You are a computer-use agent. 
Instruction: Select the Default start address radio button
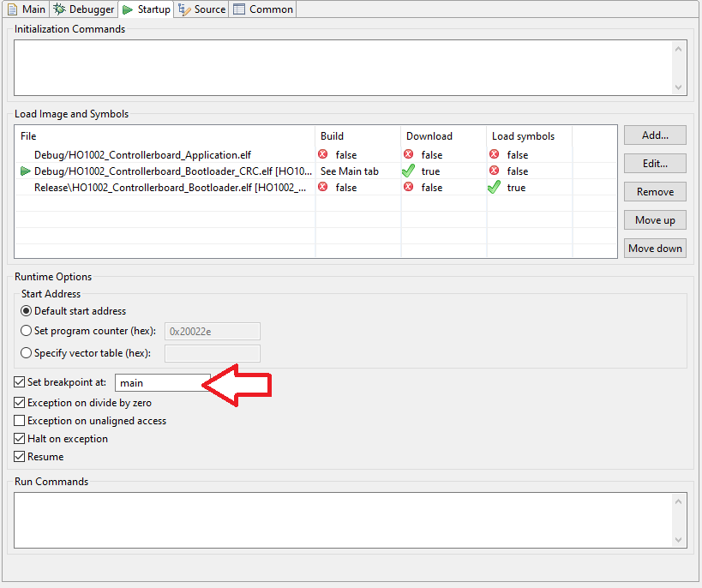pyautogui.click(x=27, y=311)
